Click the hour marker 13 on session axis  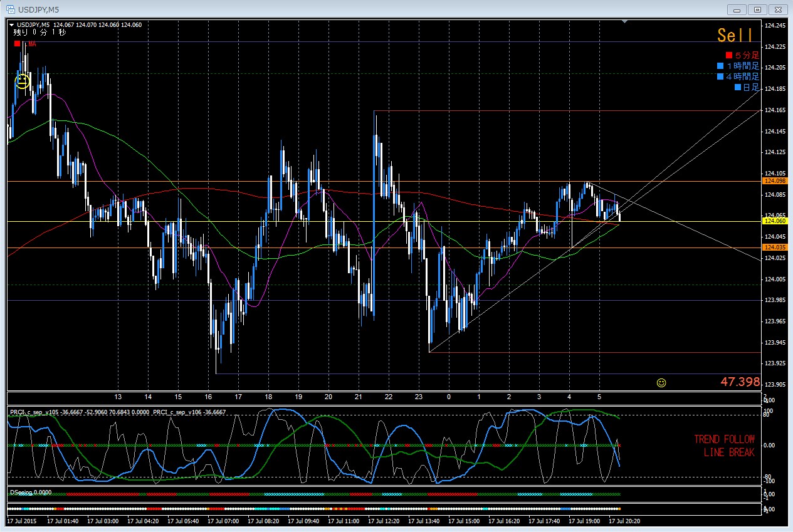pyautogui.click(x=118, y=397)
